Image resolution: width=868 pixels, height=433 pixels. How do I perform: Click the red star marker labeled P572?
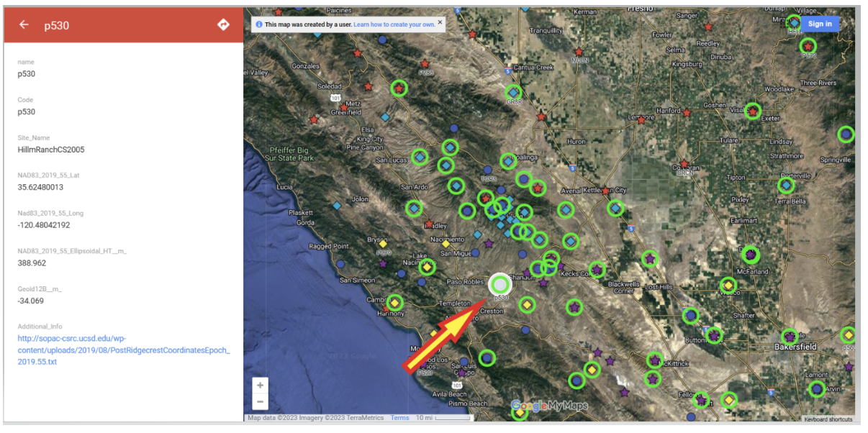click(x=808, y=46)
